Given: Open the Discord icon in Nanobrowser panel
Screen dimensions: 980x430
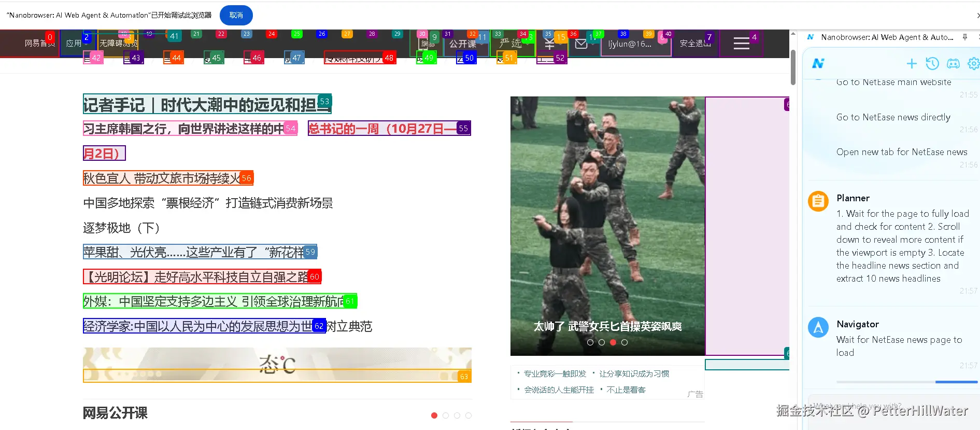Looking at the screenshot, I should 953,63.
